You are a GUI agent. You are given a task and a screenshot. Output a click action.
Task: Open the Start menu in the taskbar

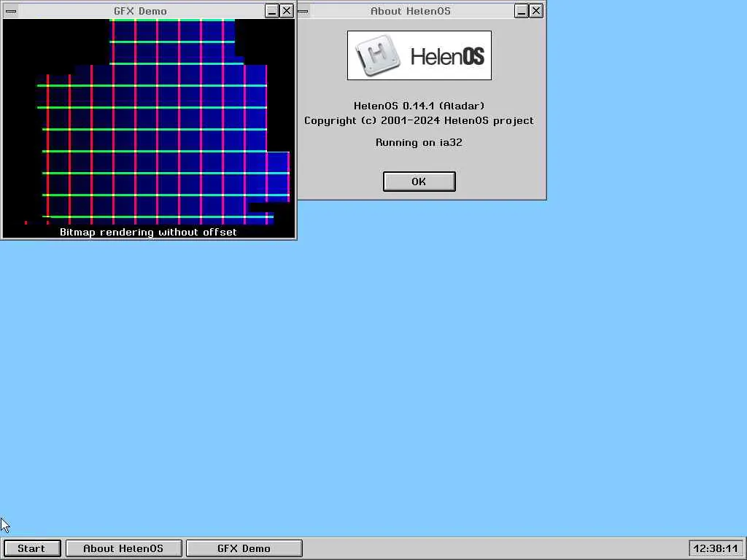coord(32,548)
